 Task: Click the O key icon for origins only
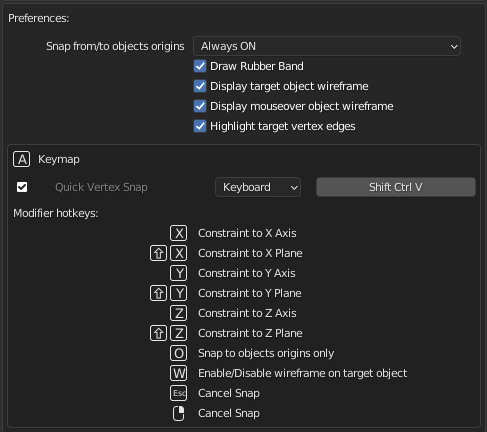click(179, 353)
